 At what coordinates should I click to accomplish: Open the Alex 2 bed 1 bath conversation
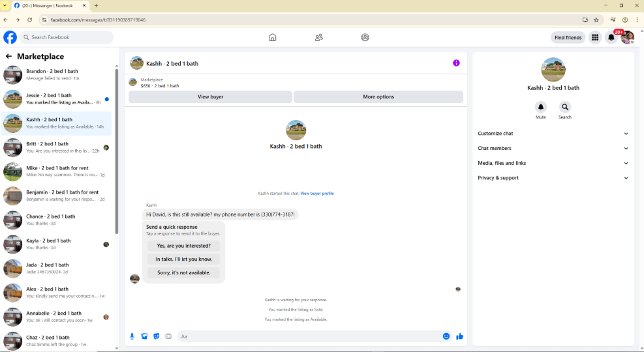(x=56, y=293)
